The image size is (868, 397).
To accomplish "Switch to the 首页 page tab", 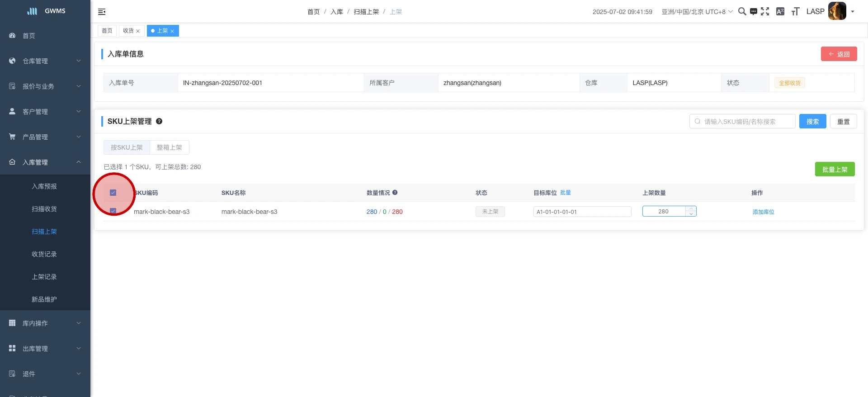I will 107,31.
